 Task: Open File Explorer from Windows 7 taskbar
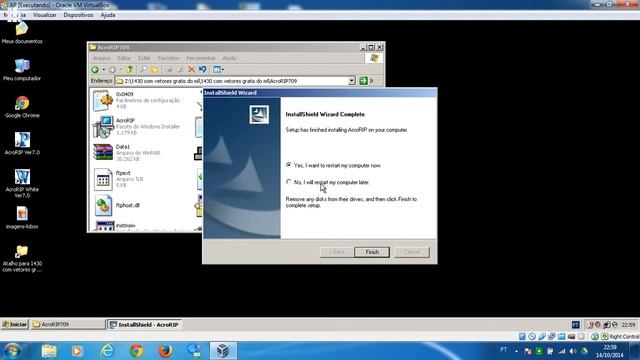click(49, 351)
